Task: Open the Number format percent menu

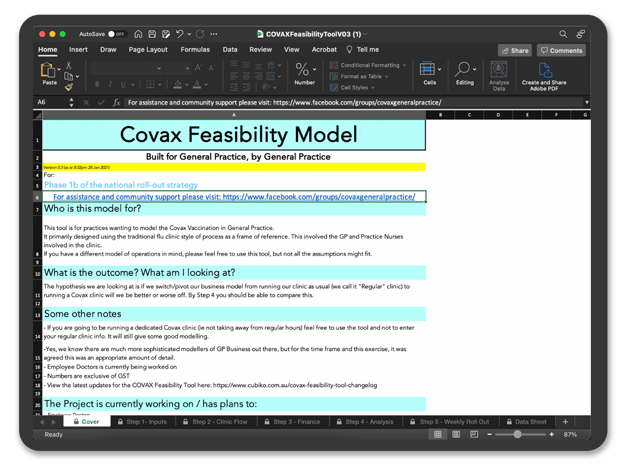Action: click(305, 73)
